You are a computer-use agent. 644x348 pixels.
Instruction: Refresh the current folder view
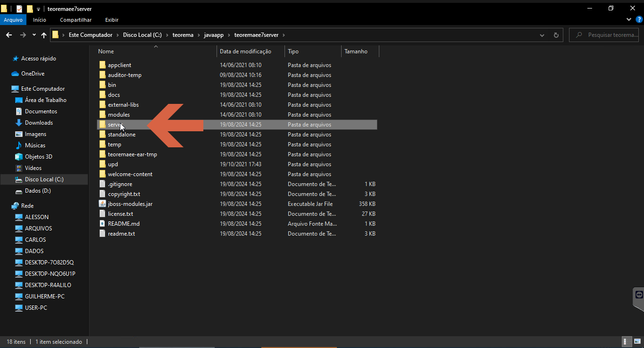point(556,35)
